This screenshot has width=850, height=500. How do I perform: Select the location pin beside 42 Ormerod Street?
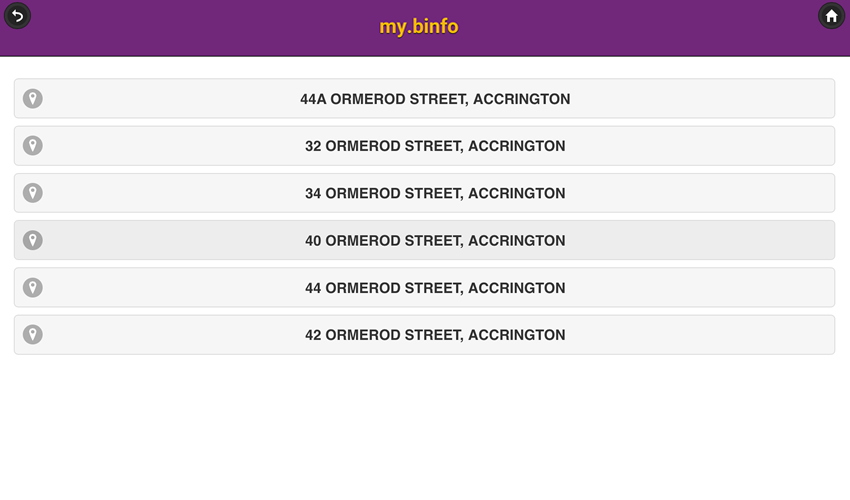click(33, 335)
